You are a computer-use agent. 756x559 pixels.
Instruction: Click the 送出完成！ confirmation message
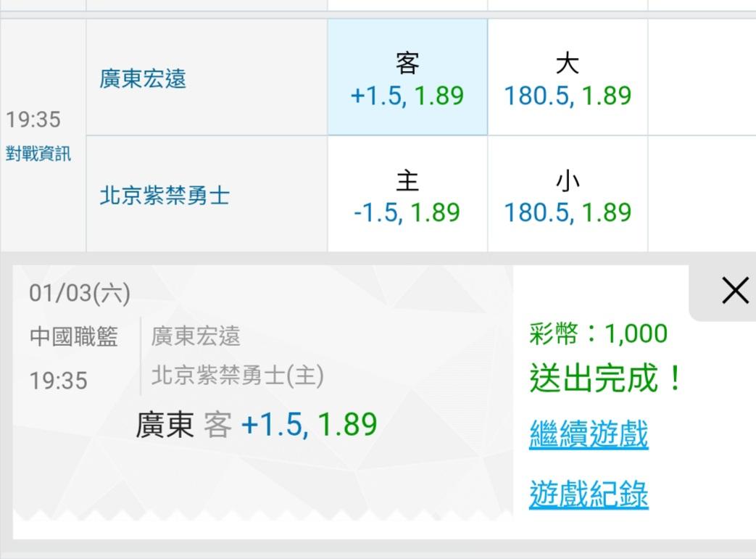606,378
